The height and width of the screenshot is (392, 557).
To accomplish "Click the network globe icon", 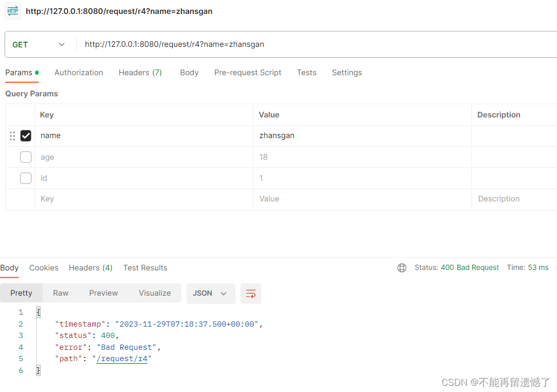I will [402, 268].
